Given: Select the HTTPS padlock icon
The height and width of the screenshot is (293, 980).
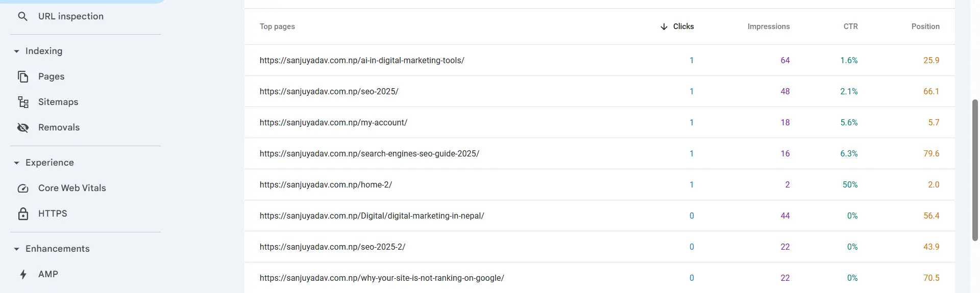Looking at the screenshot, I should (23, 214).
